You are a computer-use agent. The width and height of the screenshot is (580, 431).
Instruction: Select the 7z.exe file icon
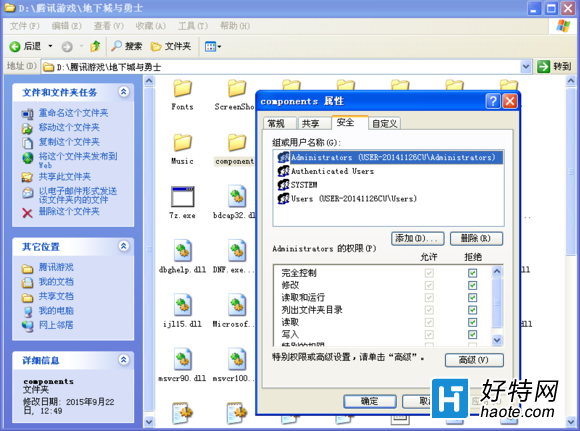182,196
